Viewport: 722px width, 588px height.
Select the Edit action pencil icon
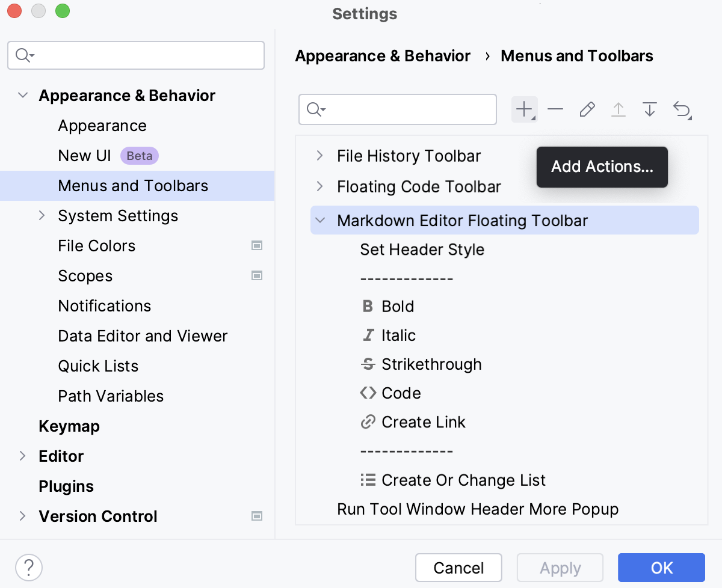click(587, 109)
